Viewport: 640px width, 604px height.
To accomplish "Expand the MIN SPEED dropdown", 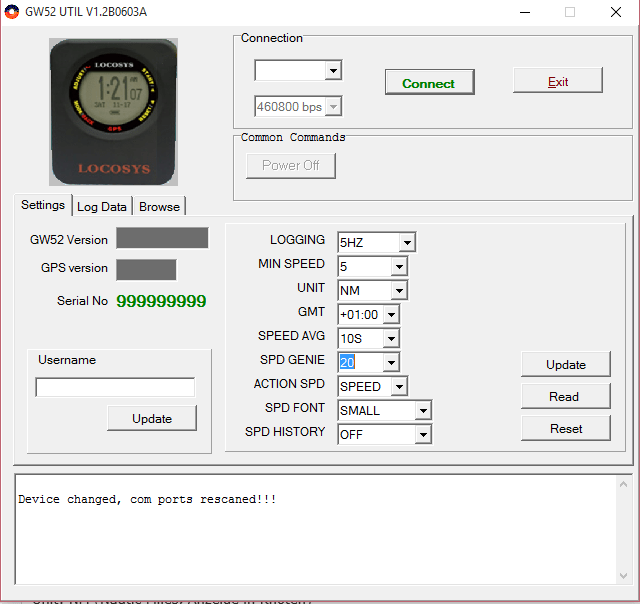I will click(x=399, y=267).
